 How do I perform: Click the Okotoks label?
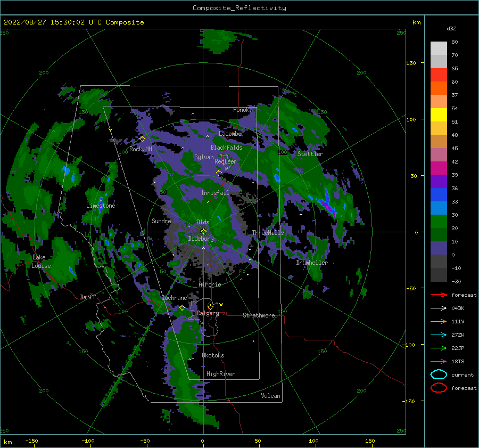213,355
